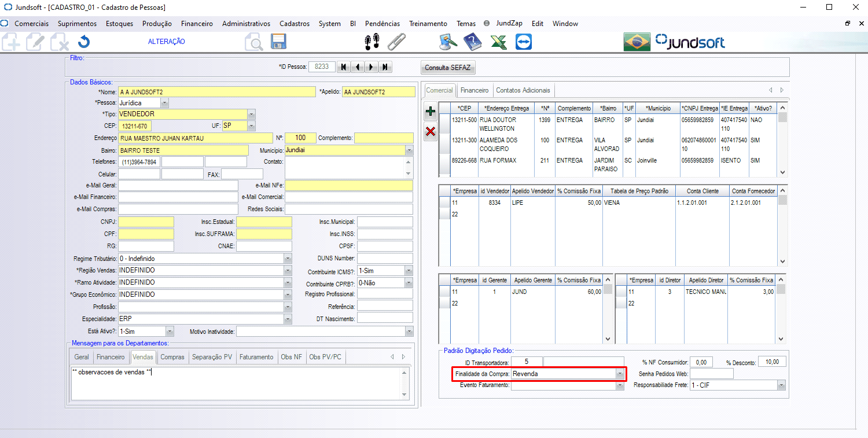
Task: Click the CNPJ input field
Action: [x=146, y=222]
